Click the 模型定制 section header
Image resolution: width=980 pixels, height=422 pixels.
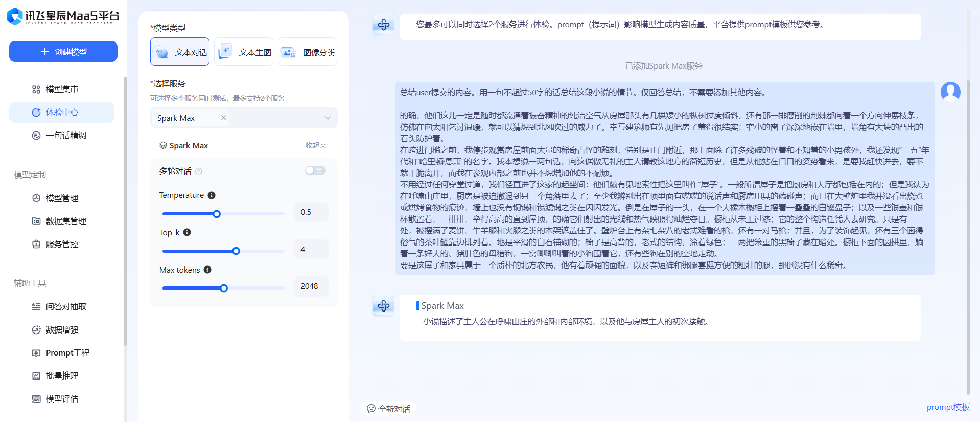30,175
